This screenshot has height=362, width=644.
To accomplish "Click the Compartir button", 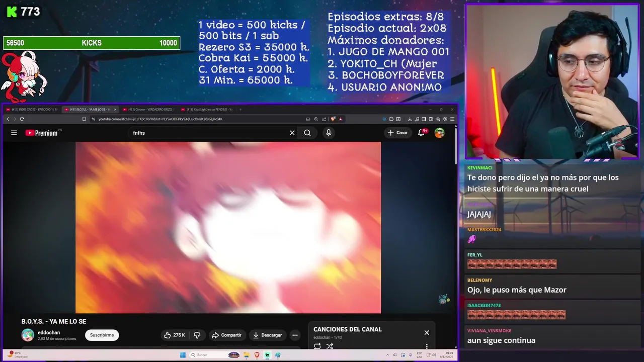I will point(226,335).
